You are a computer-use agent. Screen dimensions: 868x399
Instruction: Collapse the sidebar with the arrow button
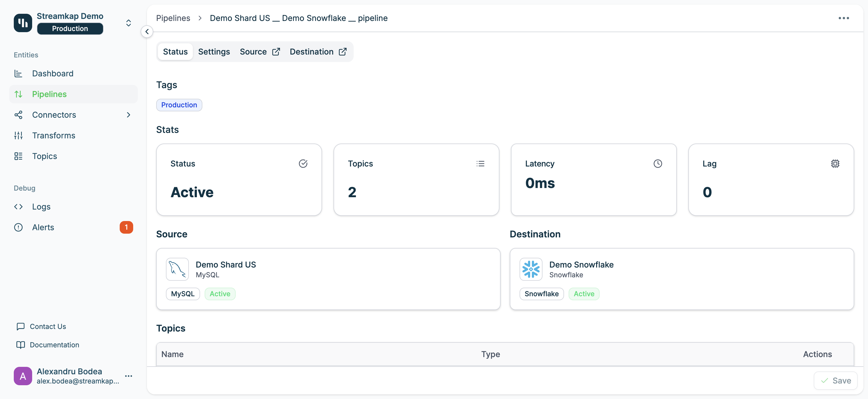tap(147, 32)
